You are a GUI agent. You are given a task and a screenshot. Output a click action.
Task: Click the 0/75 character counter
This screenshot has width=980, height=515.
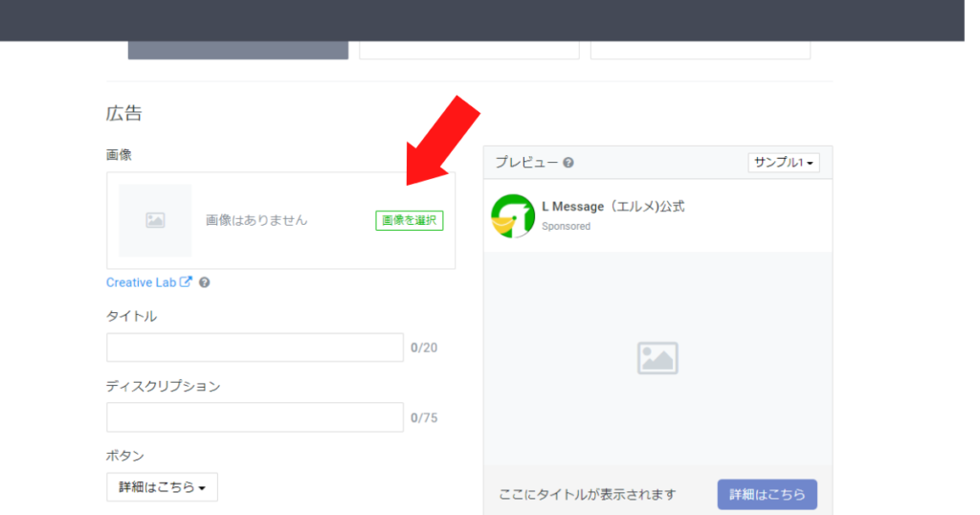[x=424, y=417]
